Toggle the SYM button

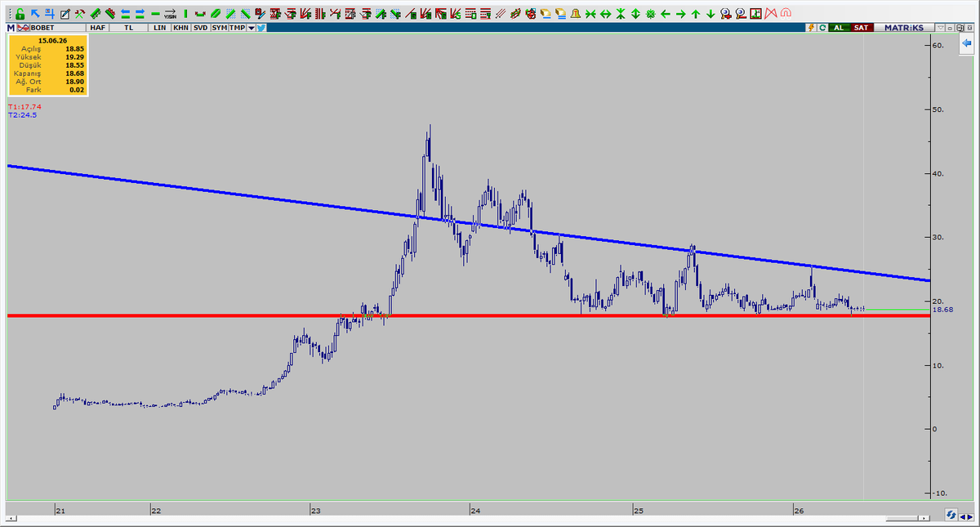[219, 28]
